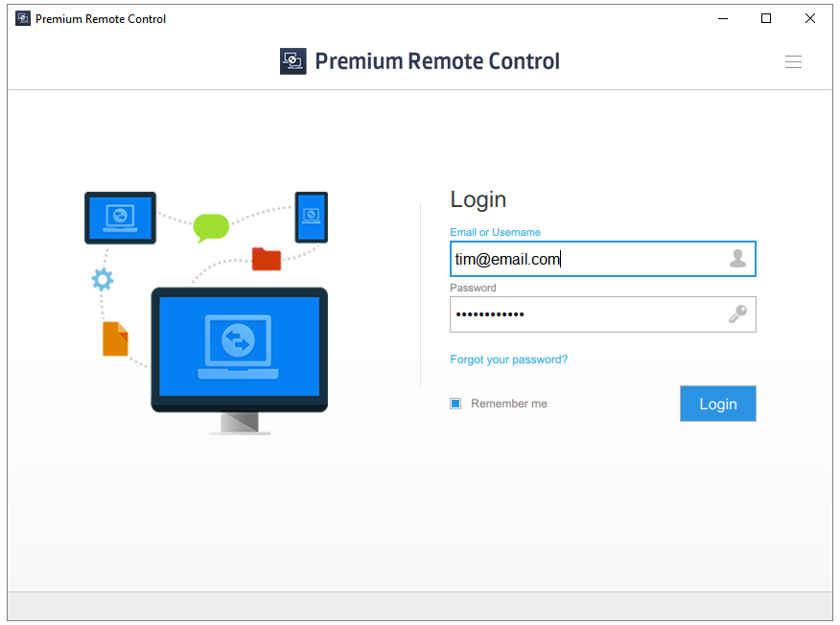Viewport: 840px width, 625px height.
Task: Click the key icon in the password field
Action: pos(737,314)
